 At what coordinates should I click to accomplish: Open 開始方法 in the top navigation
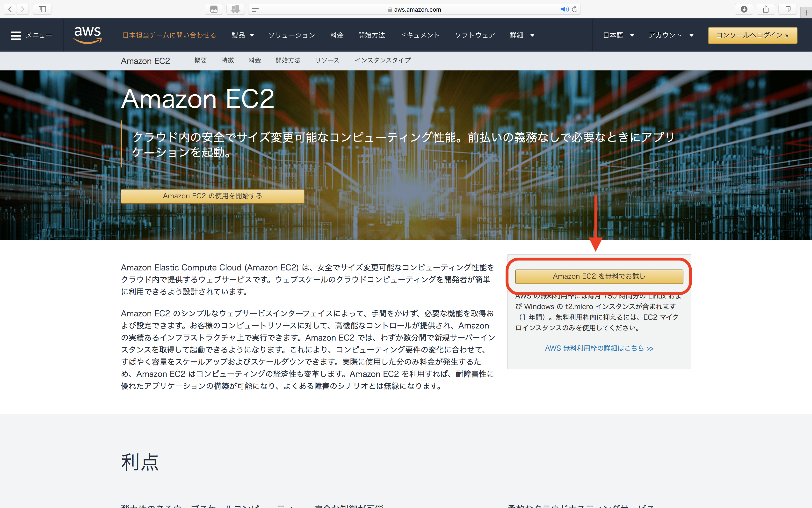point(371,35)
